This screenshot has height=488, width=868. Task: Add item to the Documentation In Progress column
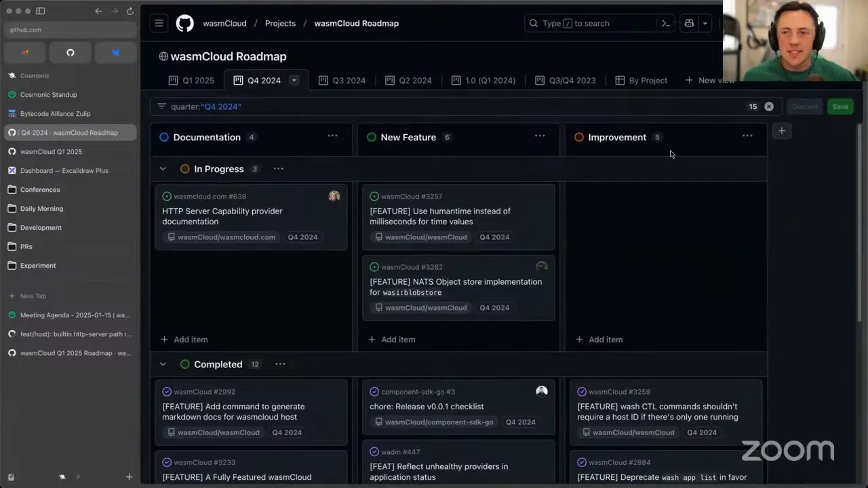click(184, 340)
